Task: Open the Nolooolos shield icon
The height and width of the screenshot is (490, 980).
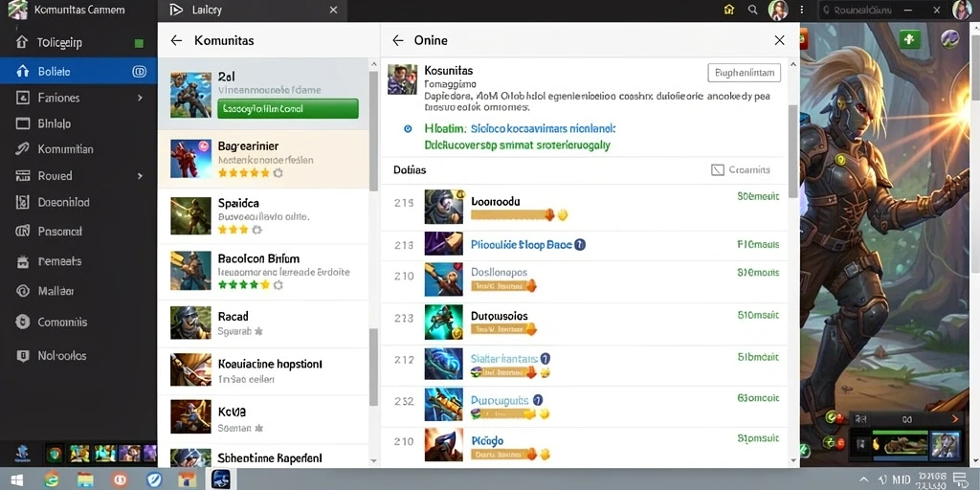Action: (x=23, y=356)
